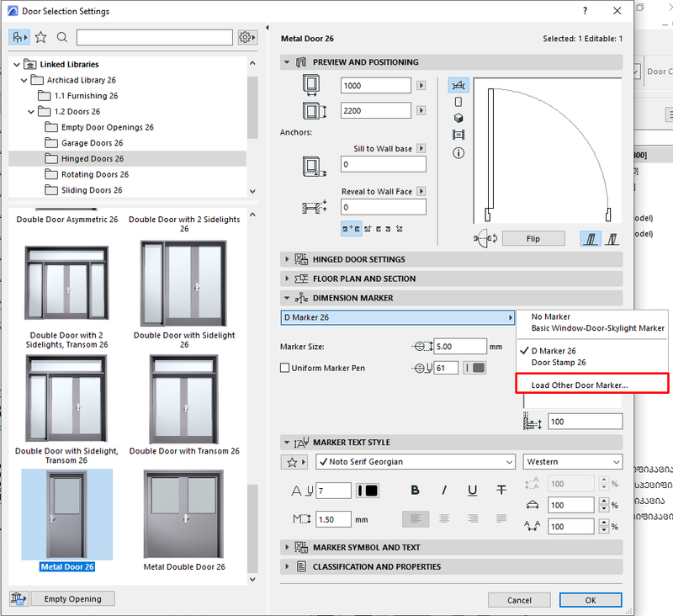Click the library search input field

tap(155, 38)
